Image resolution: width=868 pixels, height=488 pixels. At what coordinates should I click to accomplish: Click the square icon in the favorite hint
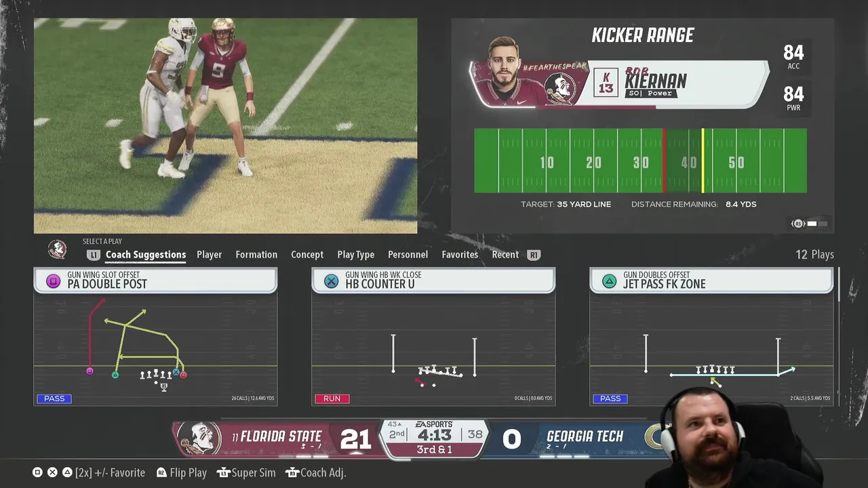click(x=37, y=472)
